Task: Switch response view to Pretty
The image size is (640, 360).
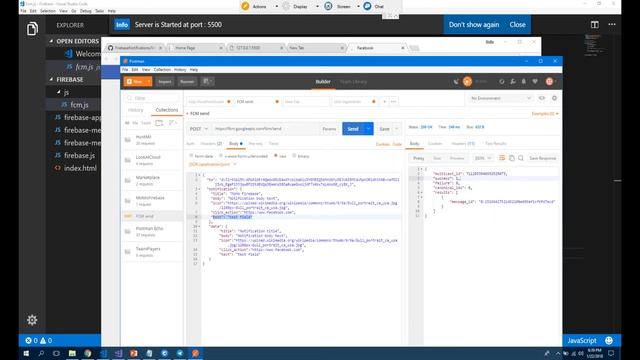Action: point(419,158)
